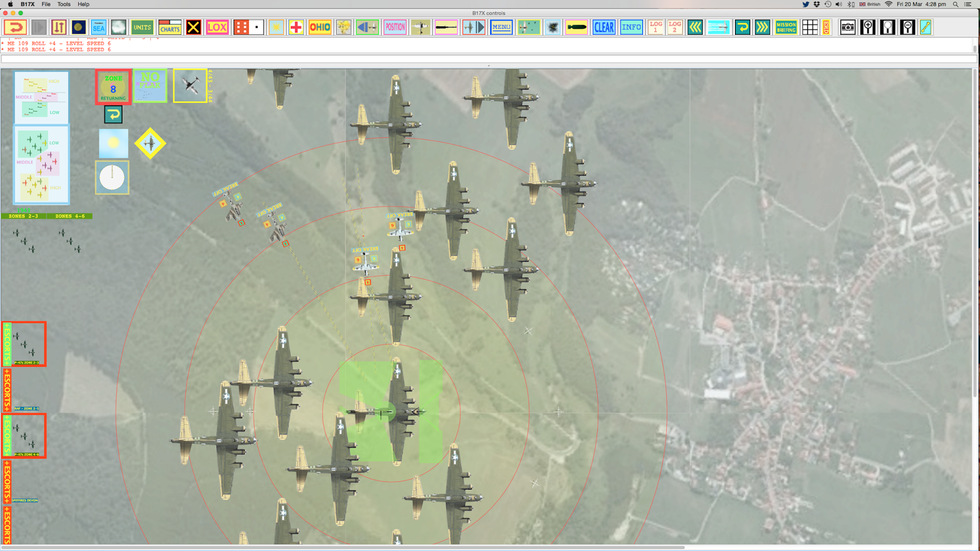
Task: Click the yellow diamond bomber marker
Action: pyautogui.click(x=150, y=143)
